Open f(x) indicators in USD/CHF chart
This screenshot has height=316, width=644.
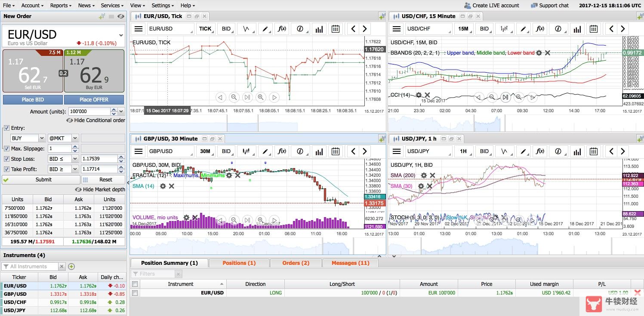click(540, 29)
